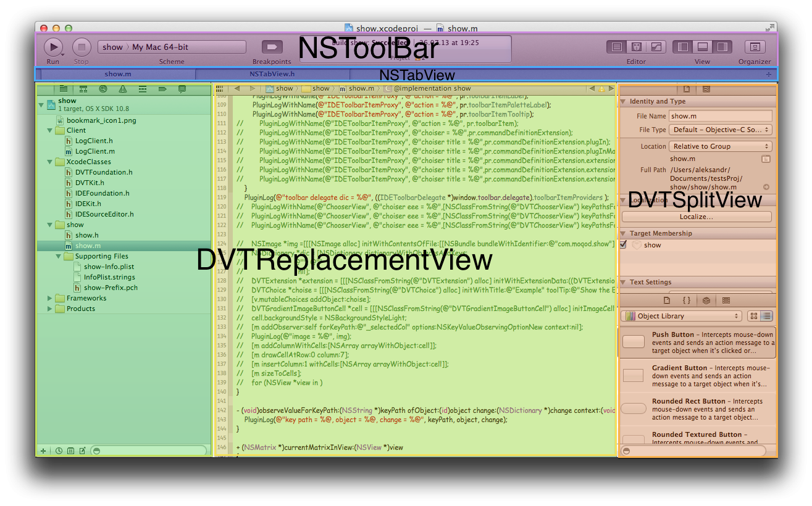Click the Stop button in the toolbar
This screenshot has height=506, width=812.
(82, 47)
